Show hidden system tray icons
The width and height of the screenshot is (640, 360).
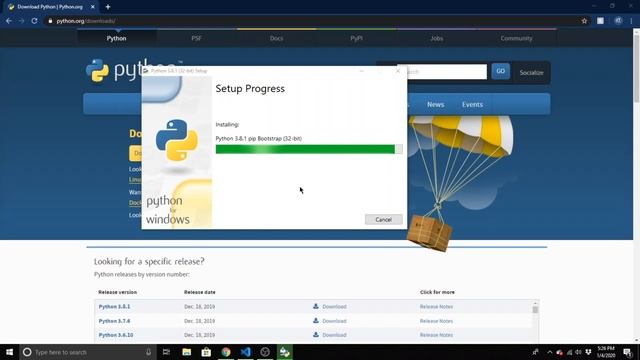[549, 352]
